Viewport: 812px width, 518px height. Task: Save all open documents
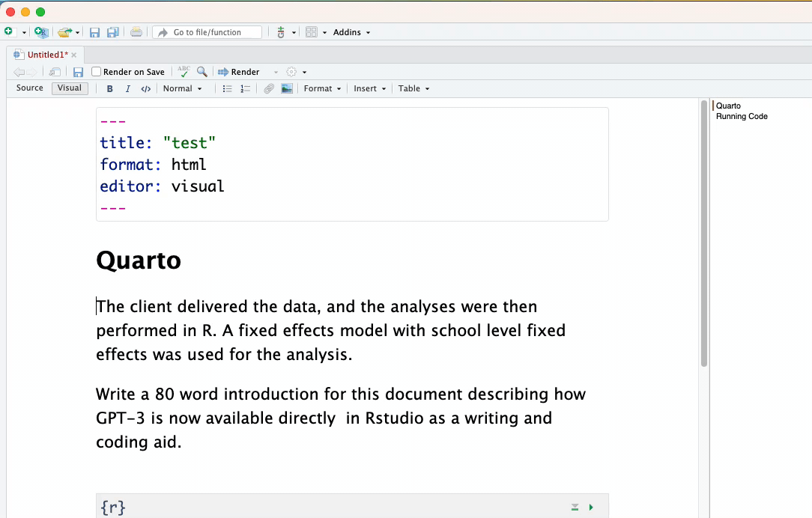pyautogui.click(x=113, y=33)
